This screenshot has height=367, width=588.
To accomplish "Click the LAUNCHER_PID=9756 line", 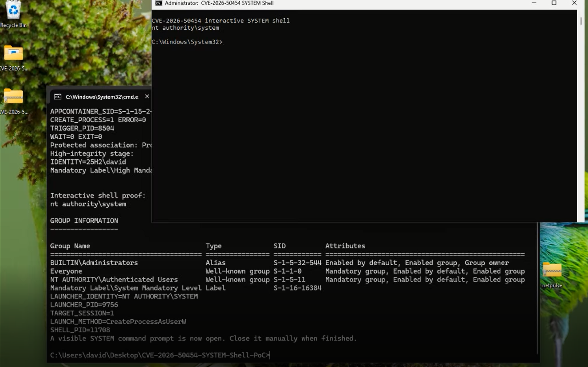I will (84, 305).
